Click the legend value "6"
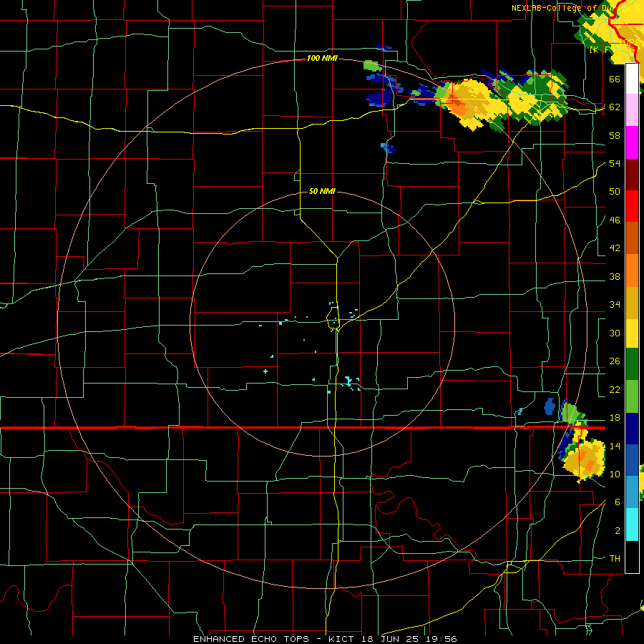This screenshot has width=644, height=644. 618,502
